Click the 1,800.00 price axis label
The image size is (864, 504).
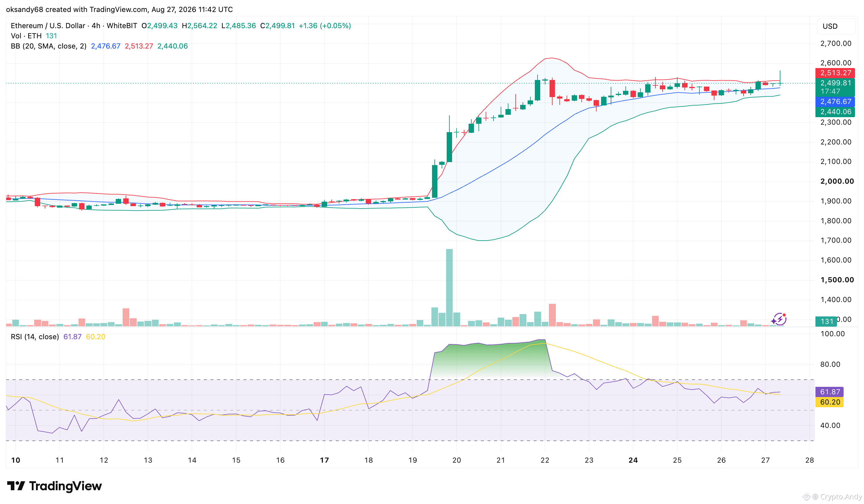(836, 221)
